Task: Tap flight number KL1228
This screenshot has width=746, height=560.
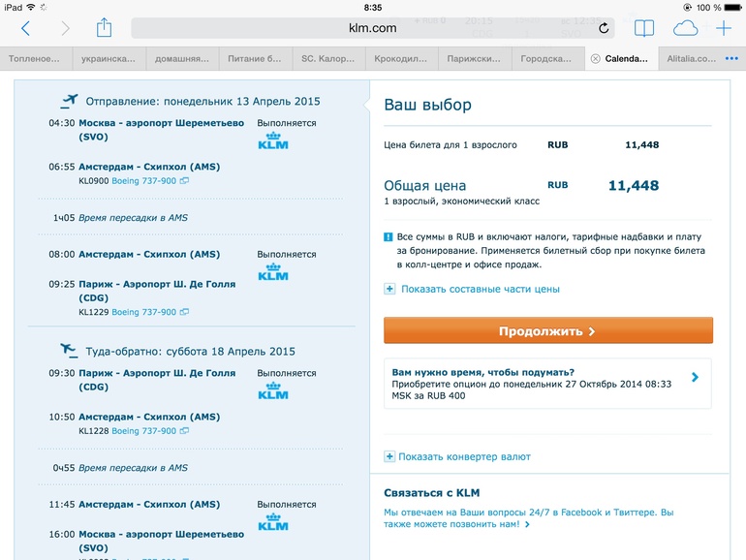Action: coord(94,431)
